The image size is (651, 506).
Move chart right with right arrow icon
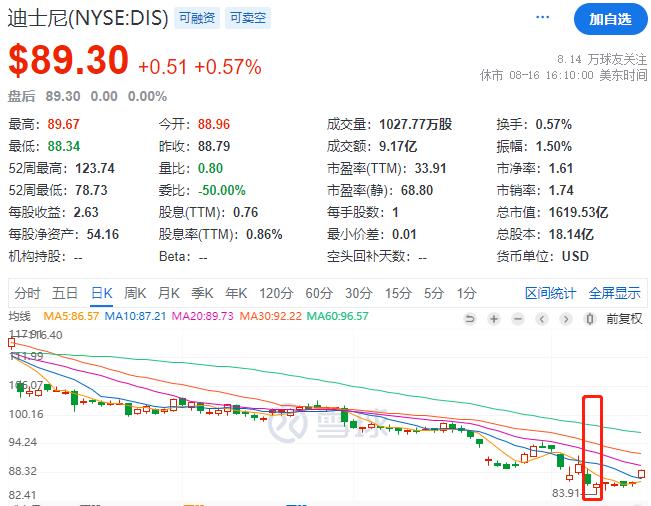click(x=565, y=319)
